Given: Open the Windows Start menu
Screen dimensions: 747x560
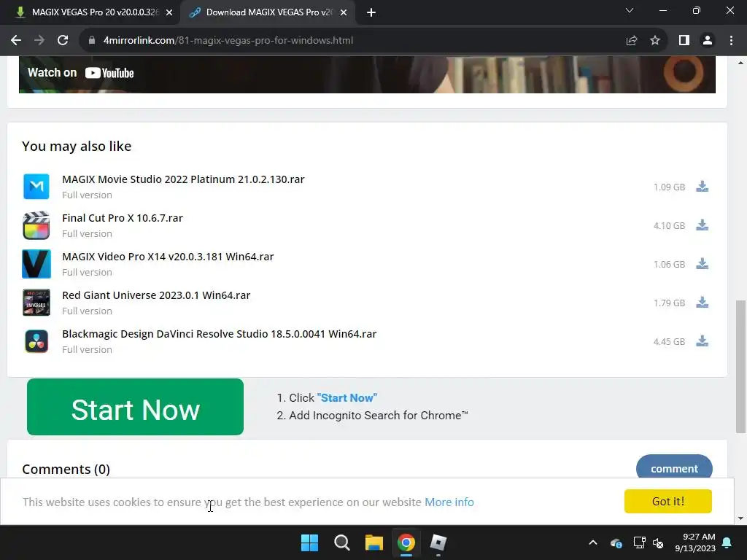Looking at the screenshot, I should pyautogui.click(x=309, y=542).
